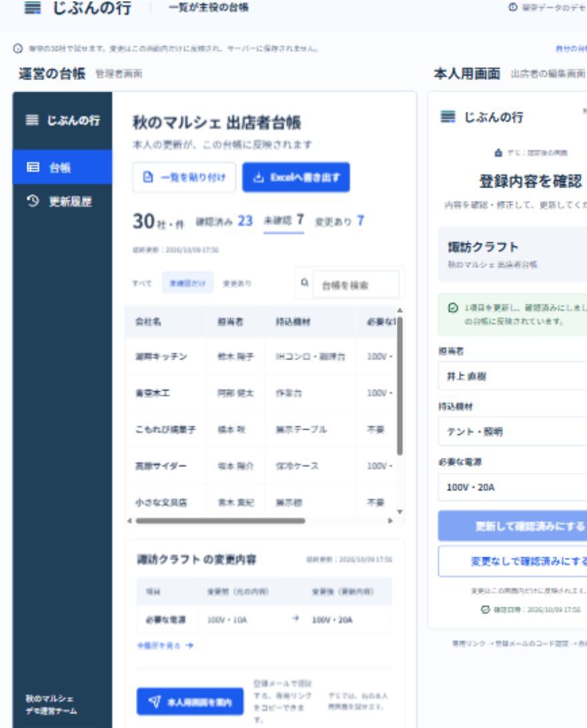Screen dimensions: 587x728
Task: Click the table's scroll-up arrow
Action: click(400, 310)
